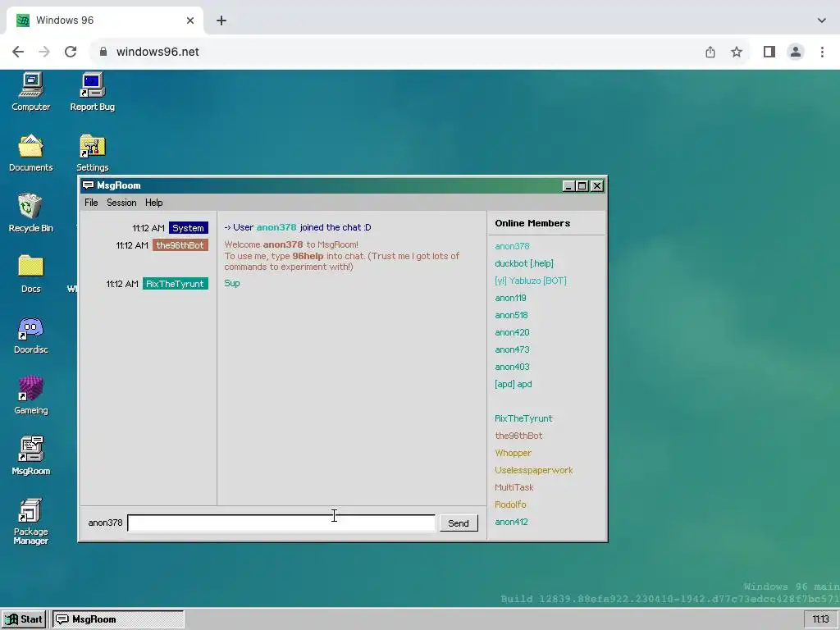Select Rodolfo in Online Members
Screen dimensions: 840x630
(x=510, y=504)
